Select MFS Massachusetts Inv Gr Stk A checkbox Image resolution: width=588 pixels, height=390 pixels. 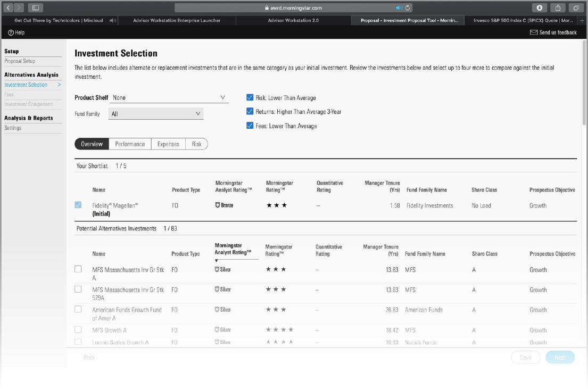pyautogui.click(x=78, y=269)
